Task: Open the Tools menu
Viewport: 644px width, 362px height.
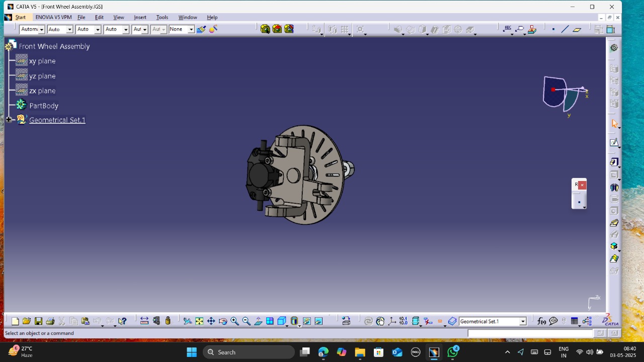Action: click(x=162, y=17)
